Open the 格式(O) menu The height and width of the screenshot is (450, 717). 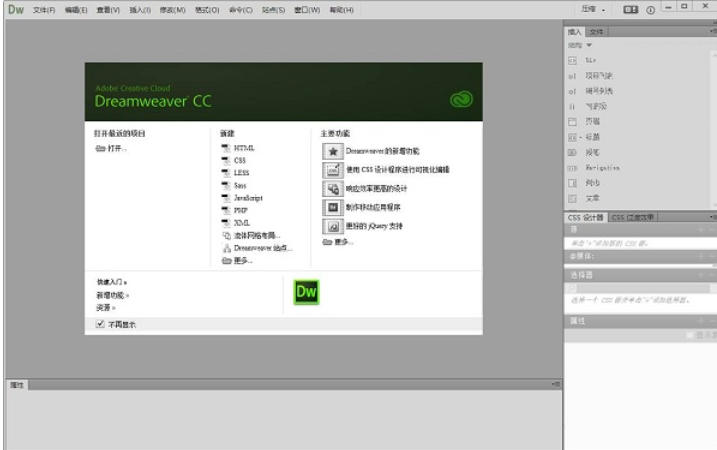[207, 10]
